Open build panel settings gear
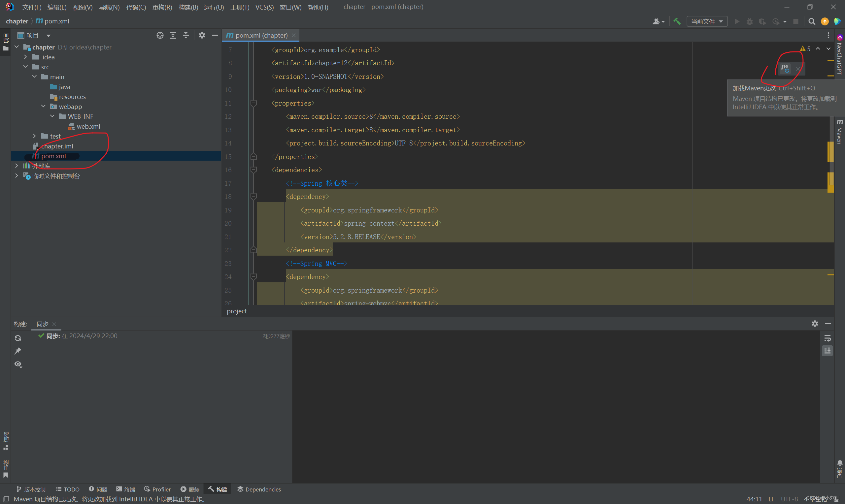The height and width of the screenshot is (504, 845). click(815, 324)
